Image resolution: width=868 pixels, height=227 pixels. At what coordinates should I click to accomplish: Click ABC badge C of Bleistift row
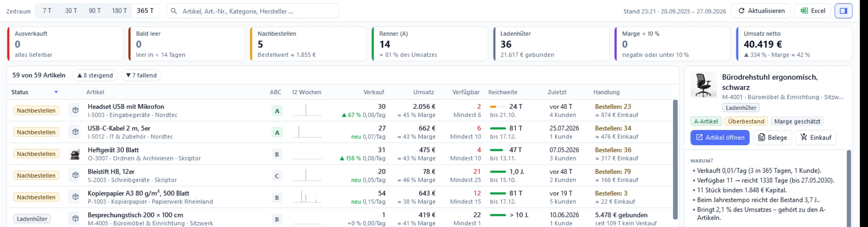pos(277,176)
